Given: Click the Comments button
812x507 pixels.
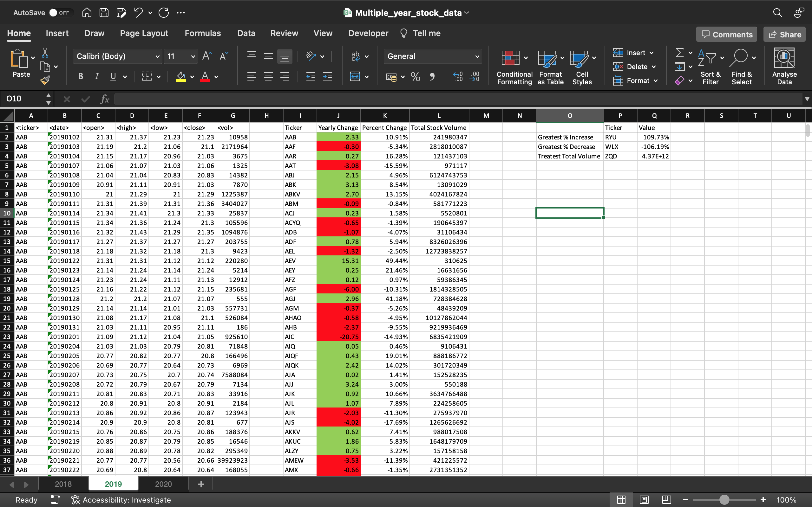Looking at the screenshot, I should [726, 35].
